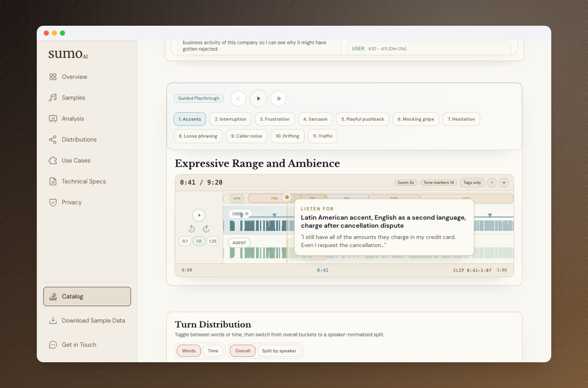Open the Analysis chart icon

click(x=53, y=119)
